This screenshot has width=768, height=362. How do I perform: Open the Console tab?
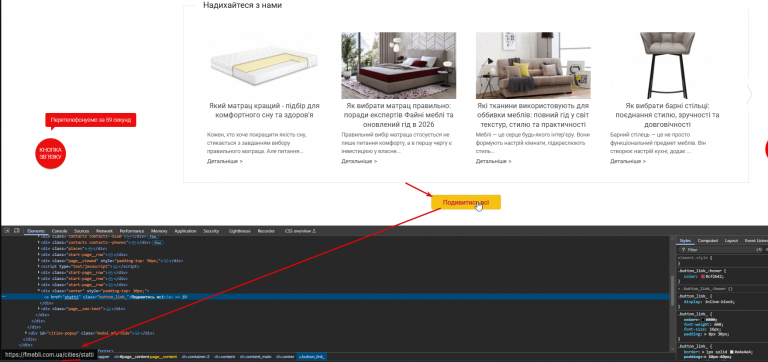pyautogui.click(x=59, y=231)
